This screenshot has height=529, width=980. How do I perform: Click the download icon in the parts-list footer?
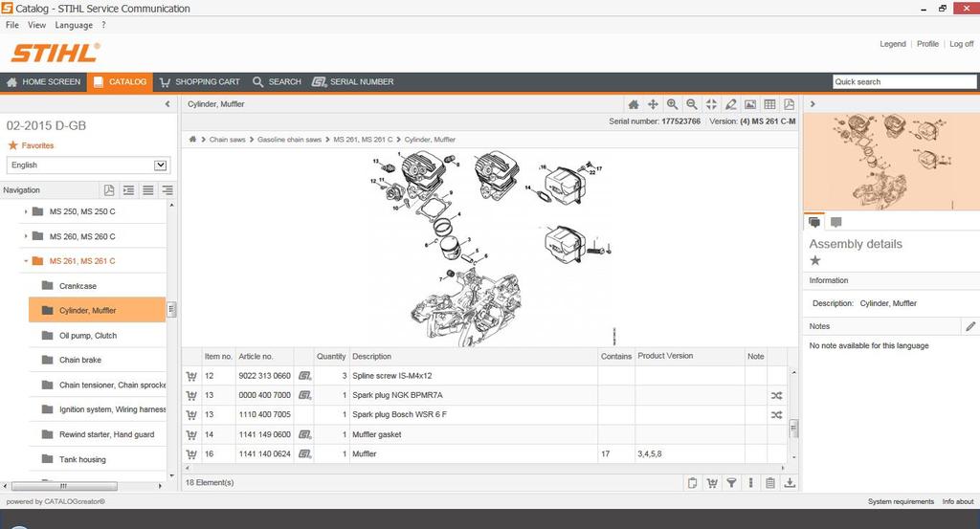pyautogui.click(x=790, y=483)
